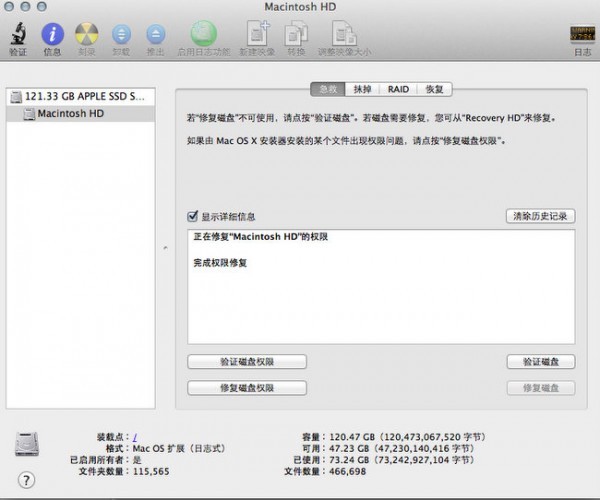Click the Verify (验证) microscope icon
This screenshot has height=500, width=600.
[18, 34]
